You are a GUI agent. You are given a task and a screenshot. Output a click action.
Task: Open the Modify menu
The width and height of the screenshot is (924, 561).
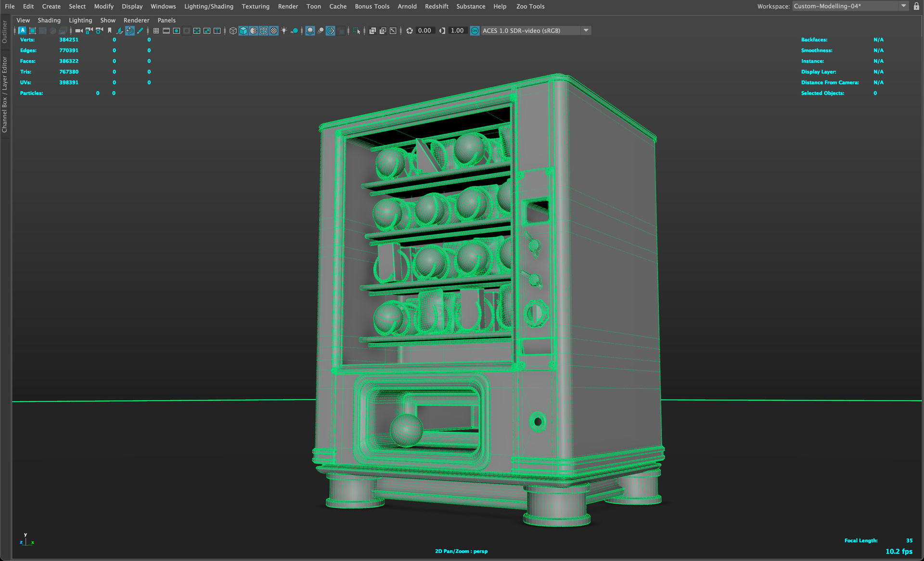tap(103, 6)
